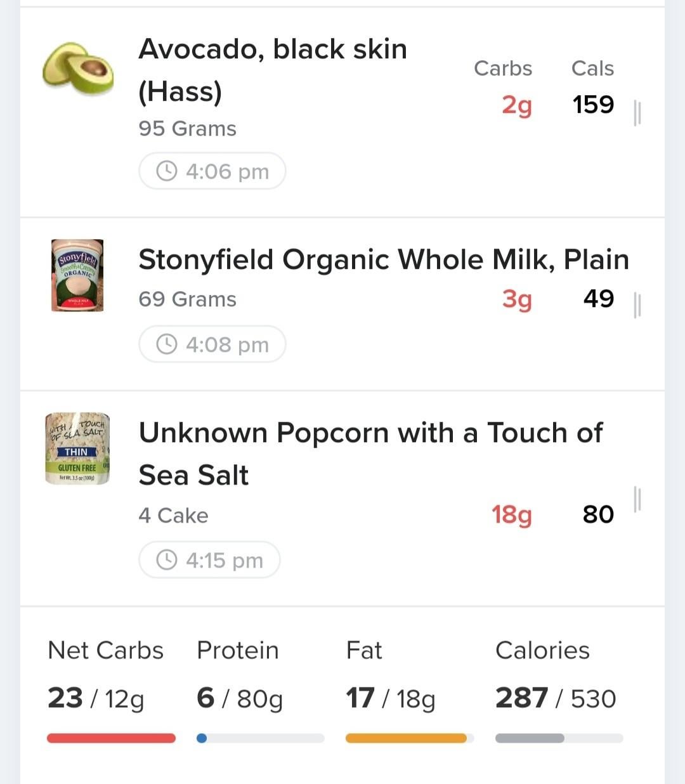Viewport: 685px width, 784px height.
Task: Grab the drag handle for Popcorn entry
Action: click(637, 499)
